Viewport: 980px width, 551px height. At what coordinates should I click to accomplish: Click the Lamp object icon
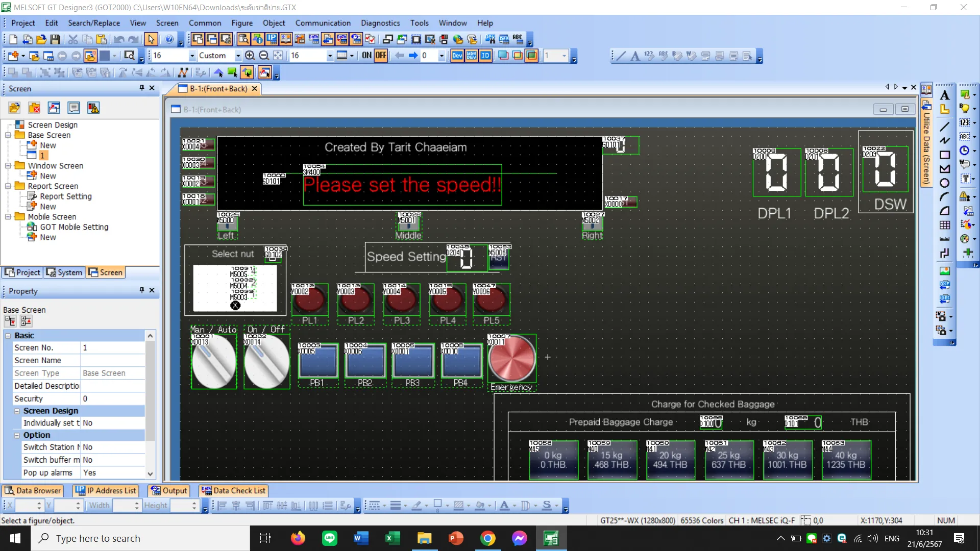(x=965, y=108)
